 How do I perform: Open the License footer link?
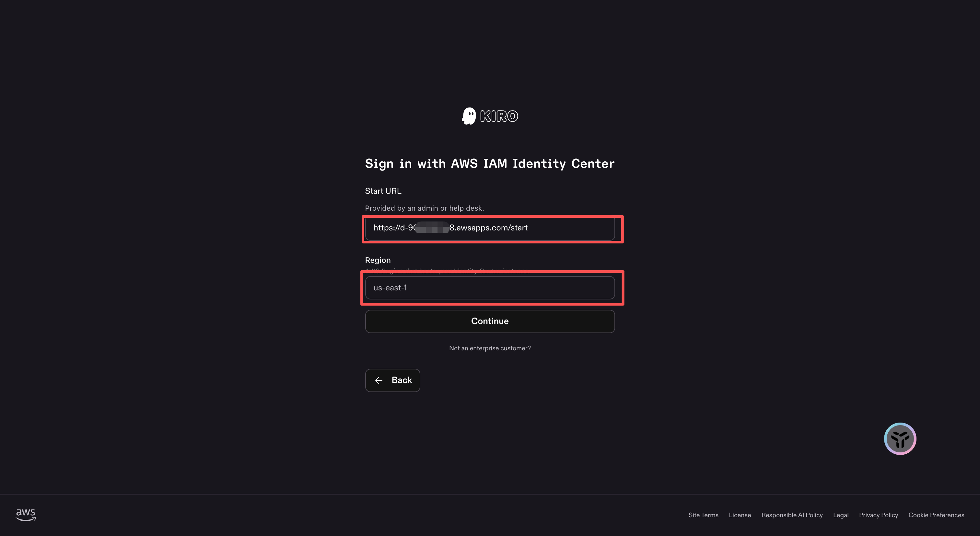click(x=740, y=515)
